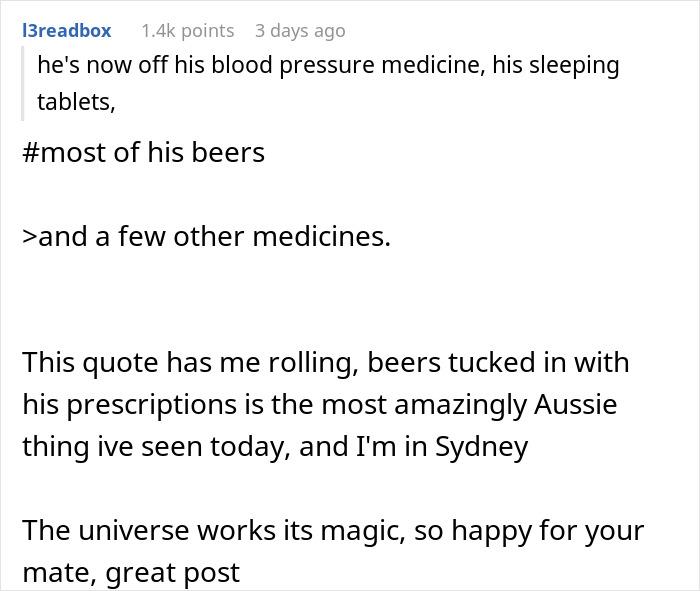Viewport: 700px width, 591px height.
Task: Open the l3readbox user profile link
Action: [66, 31]
